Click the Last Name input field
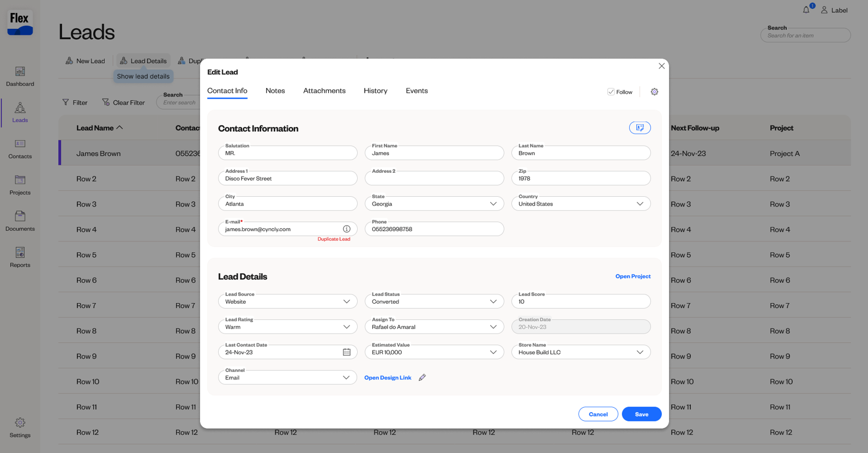This screenshot has width=868, height=453. [581, 153]
